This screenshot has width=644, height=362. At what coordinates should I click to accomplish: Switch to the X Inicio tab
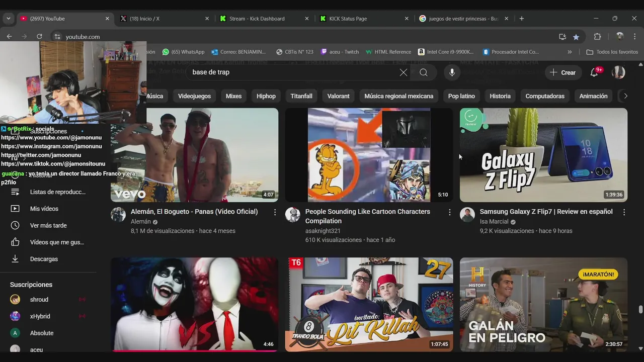click(165, 19)
